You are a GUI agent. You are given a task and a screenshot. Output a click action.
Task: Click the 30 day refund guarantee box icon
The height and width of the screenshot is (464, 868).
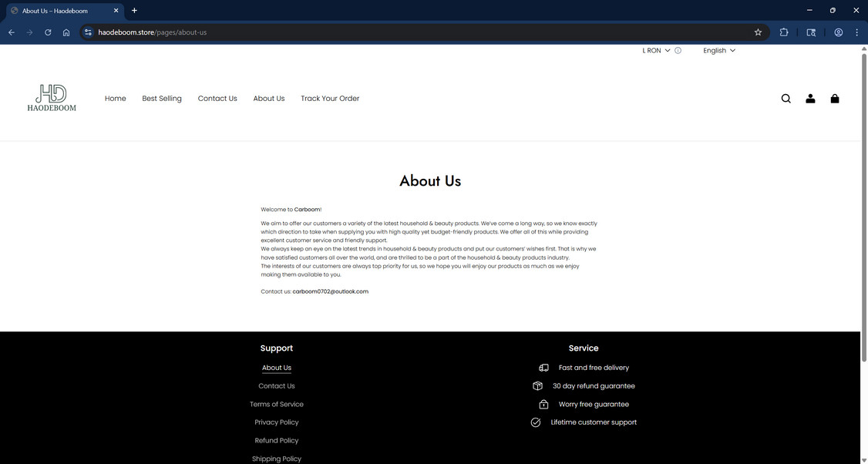click(x=537, y=385)
